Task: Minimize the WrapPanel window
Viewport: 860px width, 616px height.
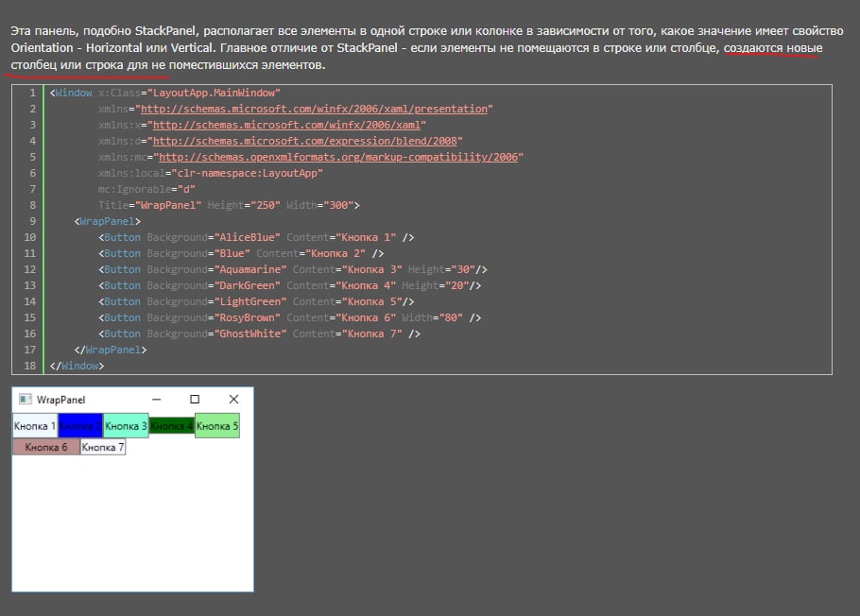Action: pos(156,400)
